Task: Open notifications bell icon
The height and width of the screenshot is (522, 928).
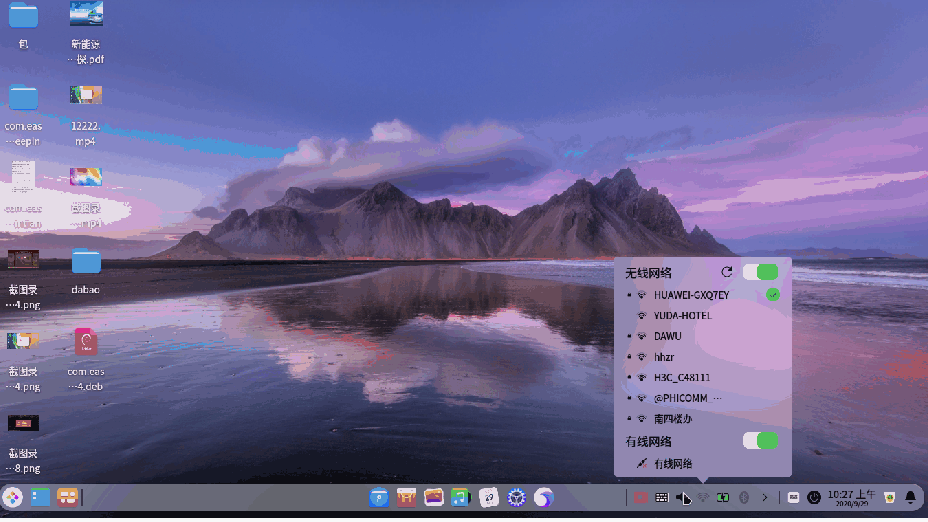Action: click(x=911, y=498)
